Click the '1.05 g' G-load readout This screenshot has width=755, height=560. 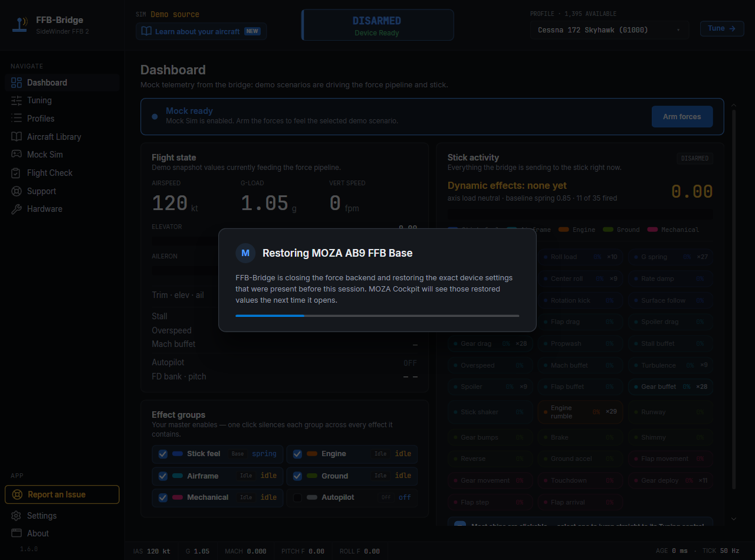point(268,204)
